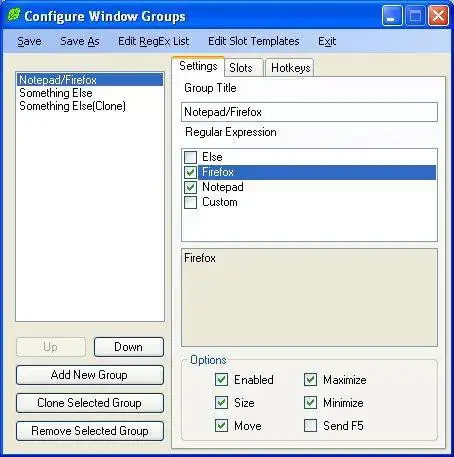Image resolution: width=454 pixels, height=457 pixels.
Task: Open the Save menu
Action: point(29,41)
